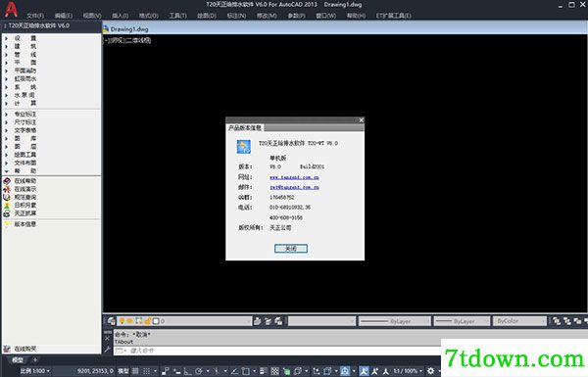Image resolution: width=588 pixels, height=377 pixels.
Task: Click the 日积月累 icon
Action: pos(7,206)
